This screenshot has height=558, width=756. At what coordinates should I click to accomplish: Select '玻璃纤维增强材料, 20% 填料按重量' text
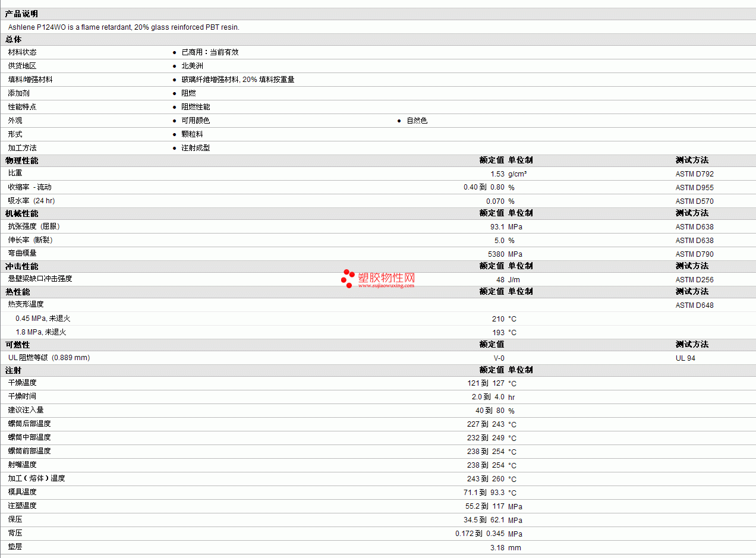(238, 80)
